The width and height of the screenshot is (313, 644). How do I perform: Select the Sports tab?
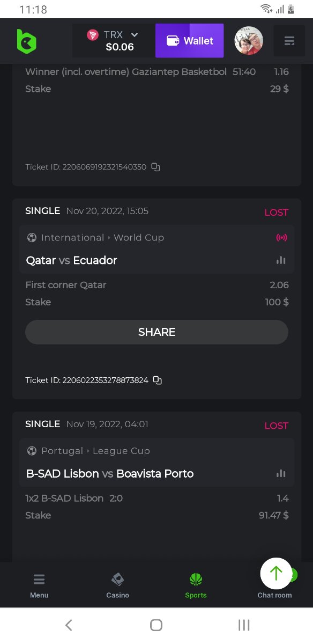point(196,586)
